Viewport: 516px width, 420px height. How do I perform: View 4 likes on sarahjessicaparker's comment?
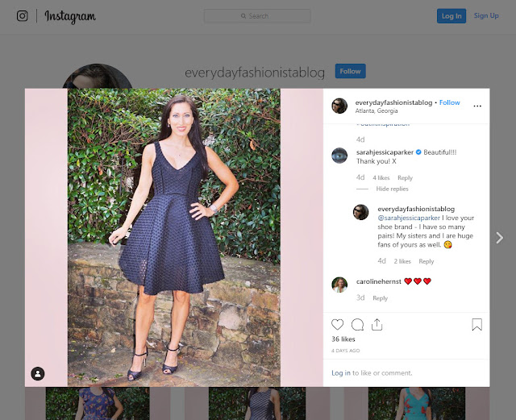(381, 177)
